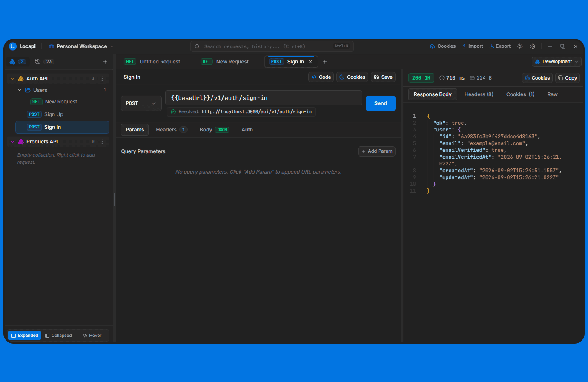Screen dimensions: 588x382
Task: Save the Sign In request
Action: 383,77
